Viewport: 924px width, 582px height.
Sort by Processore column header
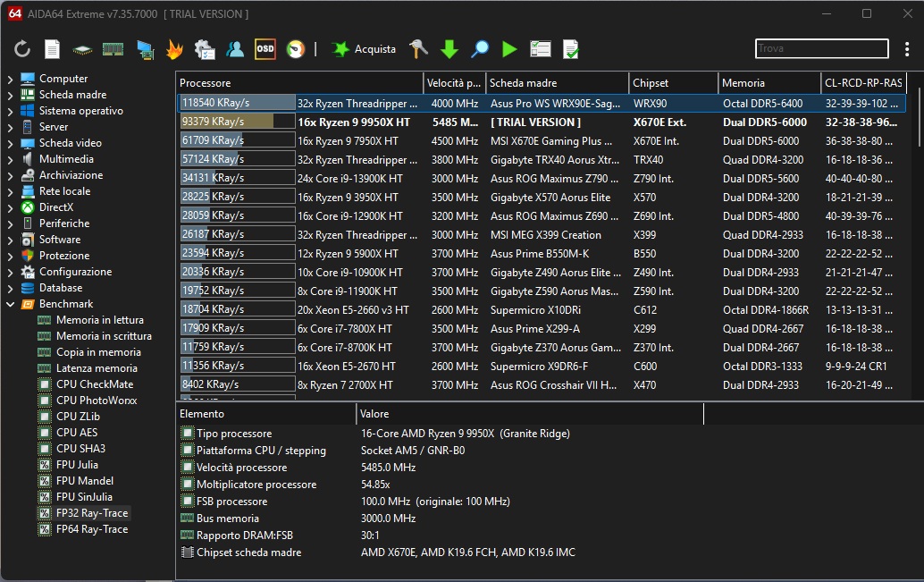(x=299, y=83)
